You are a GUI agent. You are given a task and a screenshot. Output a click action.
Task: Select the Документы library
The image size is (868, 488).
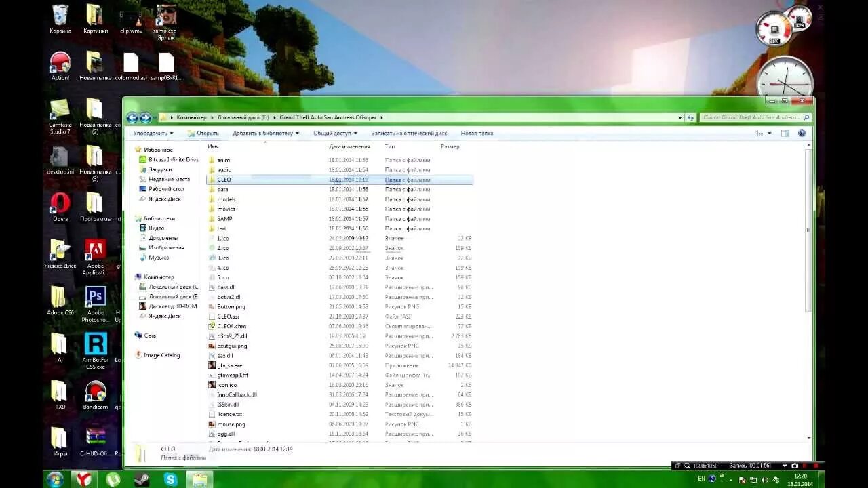[163, 238]
